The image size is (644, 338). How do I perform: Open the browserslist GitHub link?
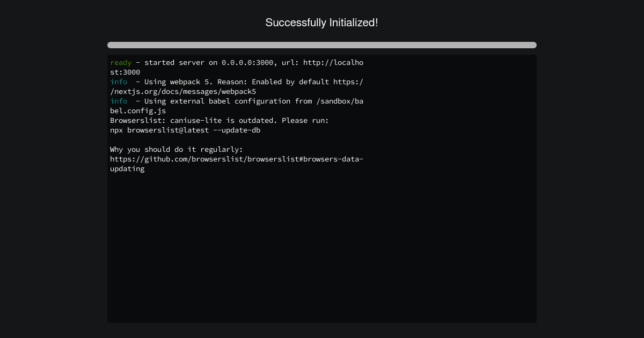(236, 159)
